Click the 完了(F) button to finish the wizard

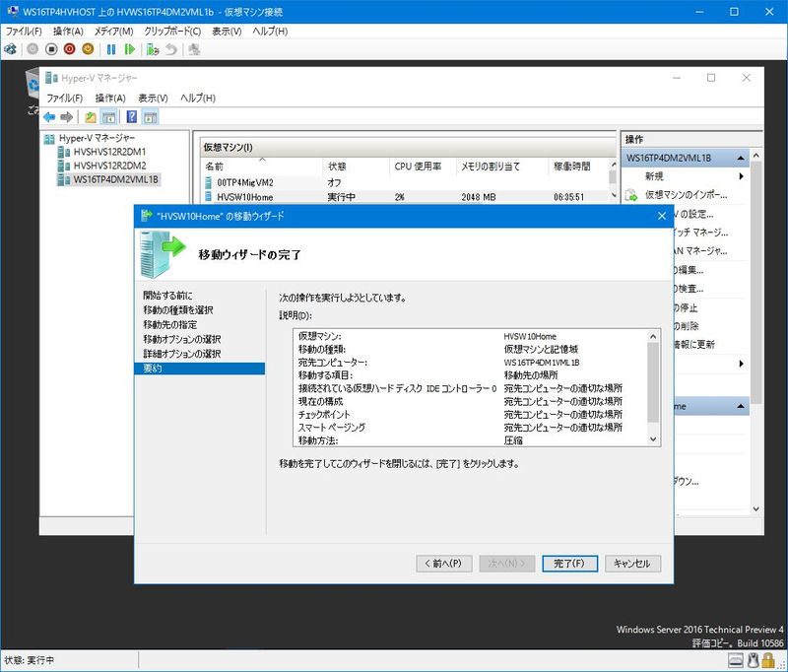click(x=569, y=564)
